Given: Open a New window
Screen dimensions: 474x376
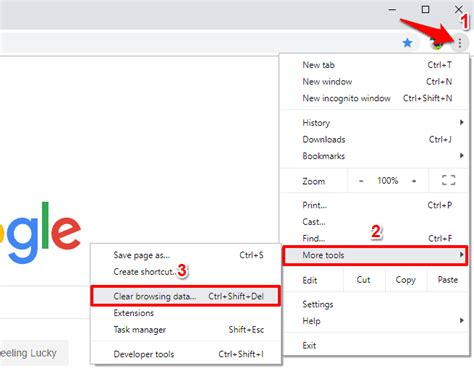Looking at the screenshot, I should [375, 81].
